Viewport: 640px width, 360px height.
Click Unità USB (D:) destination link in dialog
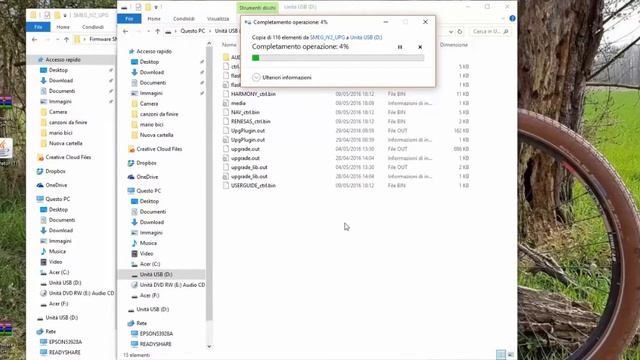(366, 37)
